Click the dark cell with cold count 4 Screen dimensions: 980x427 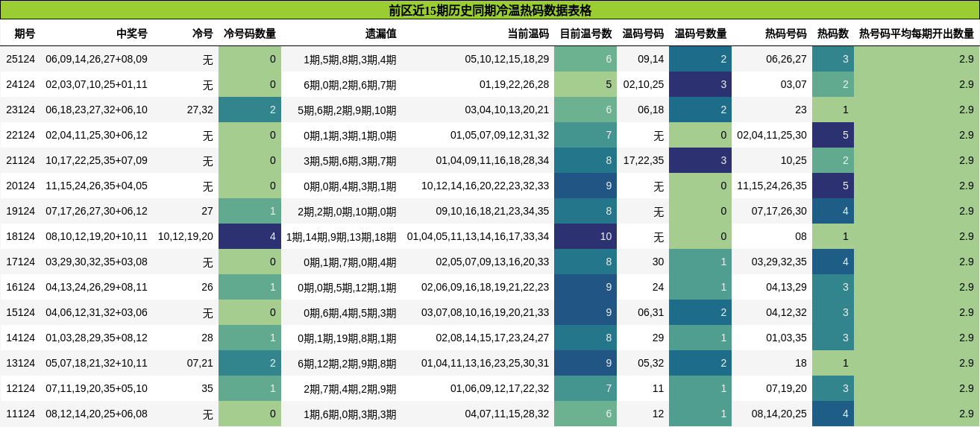point(250,236)
